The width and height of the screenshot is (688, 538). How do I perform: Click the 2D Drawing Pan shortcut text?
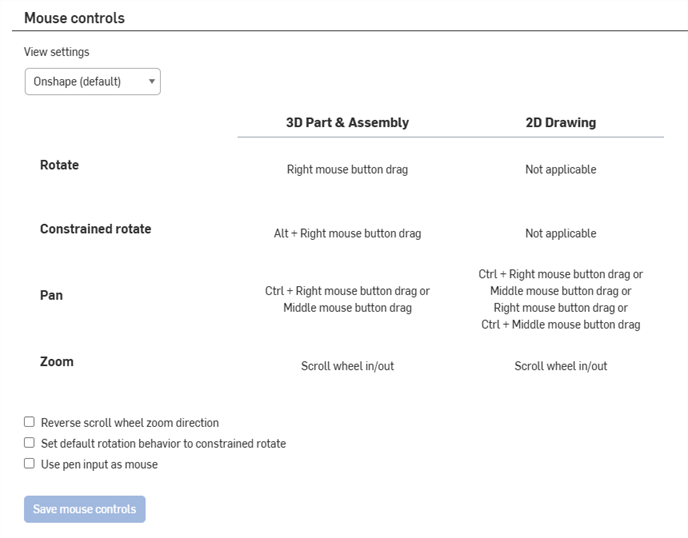560,299
